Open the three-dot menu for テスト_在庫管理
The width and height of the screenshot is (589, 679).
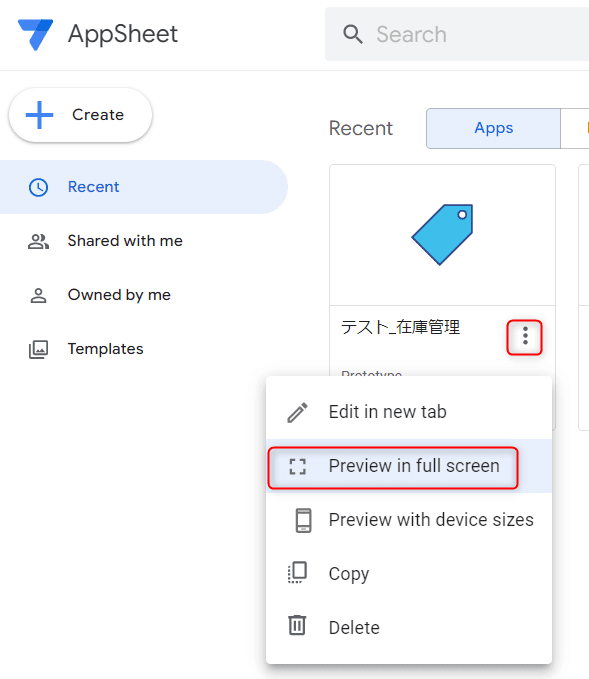524,337
